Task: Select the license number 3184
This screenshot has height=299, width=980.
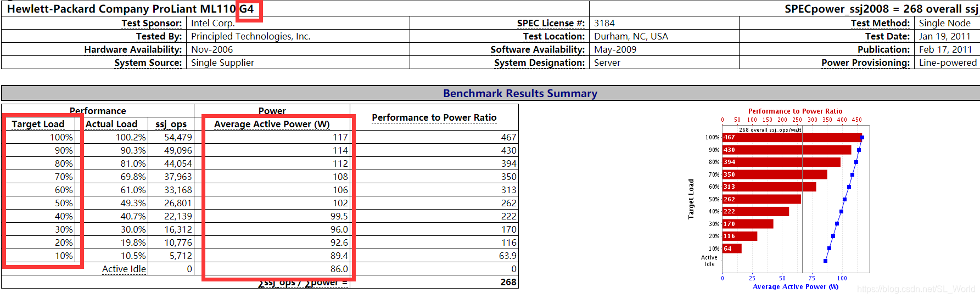Action: [604, 23]
